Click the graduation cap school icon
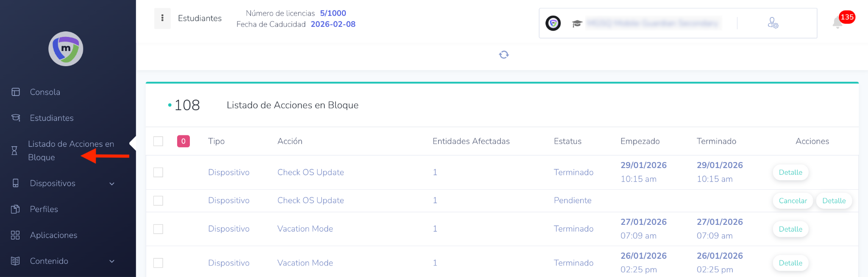This screenshot has height=277, width=868. point(577,23)
